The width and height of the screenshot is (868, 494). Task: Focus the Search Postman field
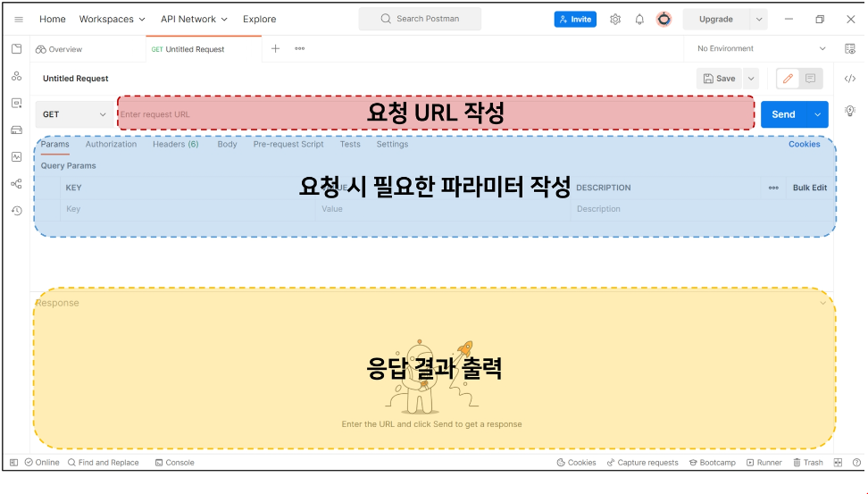pos(420,19)
